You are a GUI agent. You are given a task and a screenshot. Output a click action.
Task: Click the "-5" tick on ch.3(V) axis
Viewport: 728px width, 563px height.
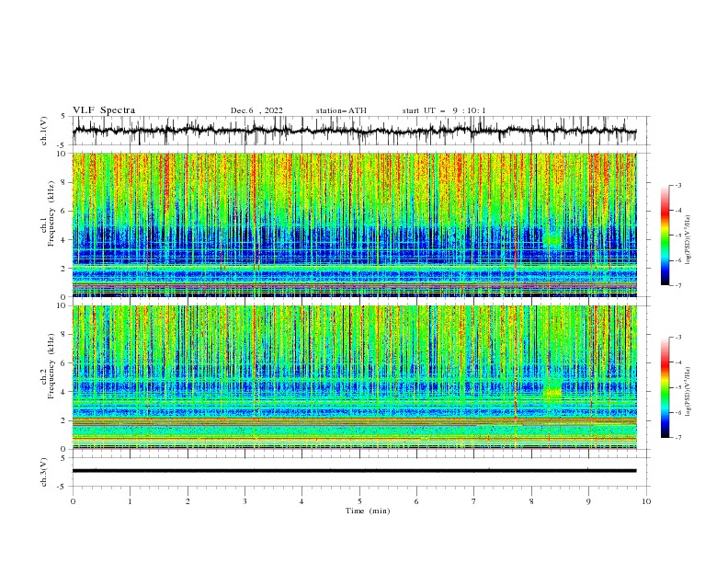(x=63, y=487)
